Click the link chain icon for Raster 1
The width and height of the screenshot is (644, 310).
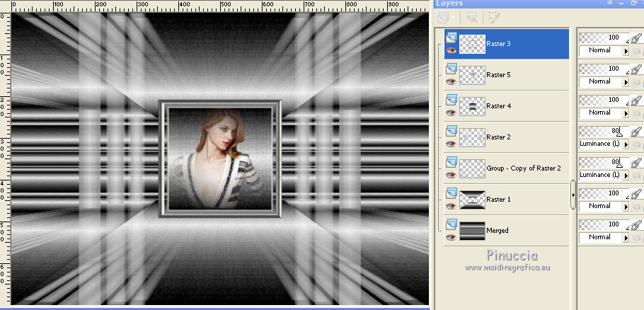click(x=636, y=194)
